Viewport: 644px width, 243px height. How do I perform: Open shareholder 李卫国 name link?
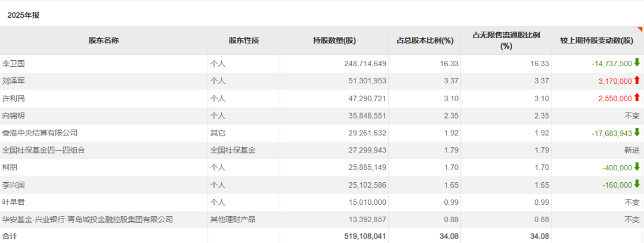click(x=14, y=63)
